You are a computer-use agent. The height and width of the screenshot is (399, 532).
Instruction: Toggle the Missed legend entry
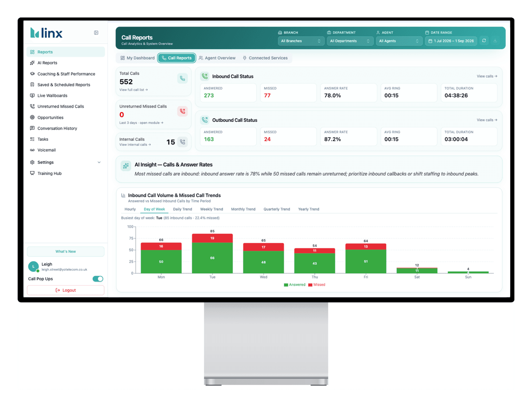click(x=317, y=285)
